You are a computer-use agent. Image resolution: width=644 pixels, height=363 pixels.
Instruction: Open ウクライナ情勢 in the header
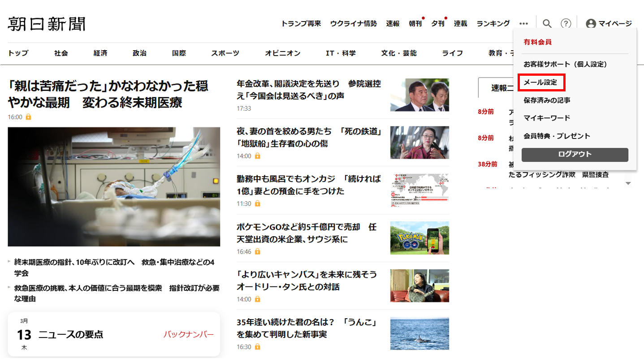tap(354, 23)
